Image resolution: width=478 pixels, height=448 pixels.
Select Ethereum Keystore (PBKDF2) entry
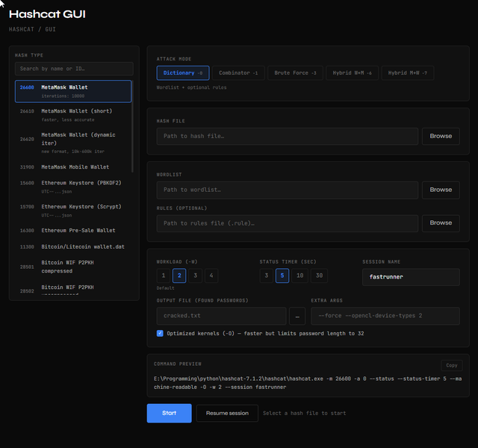[x=73, y=187]
